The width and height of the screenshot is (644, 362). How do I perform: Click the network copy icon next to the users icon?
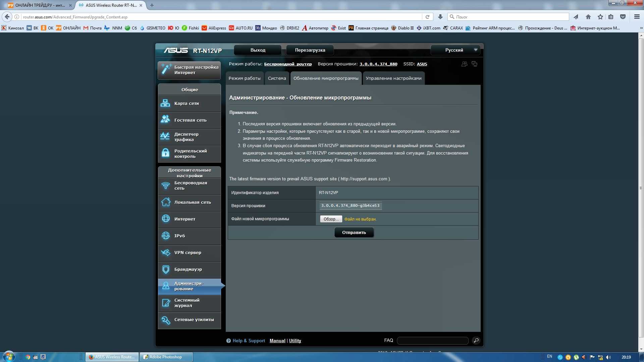[x=475, y=64]
